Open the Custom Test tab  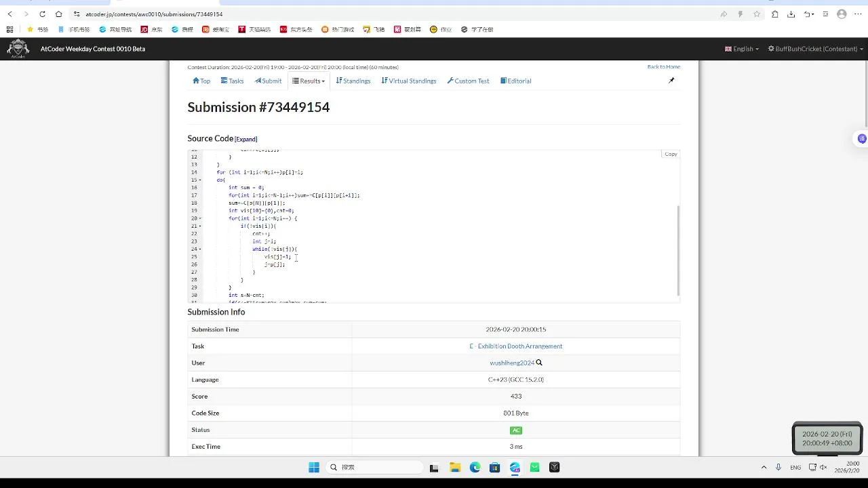(x=468, y=81)
